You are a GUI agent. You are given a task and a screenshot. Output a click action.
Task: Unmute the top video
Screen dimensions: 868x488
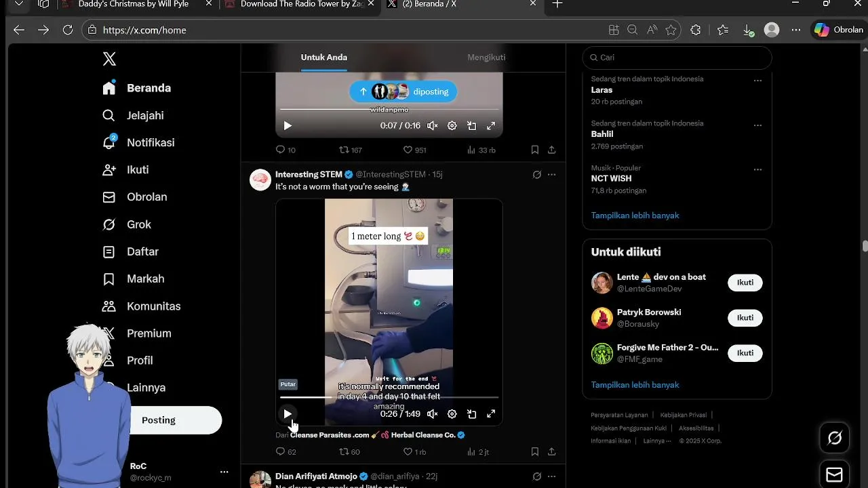[x=432, y=125]
